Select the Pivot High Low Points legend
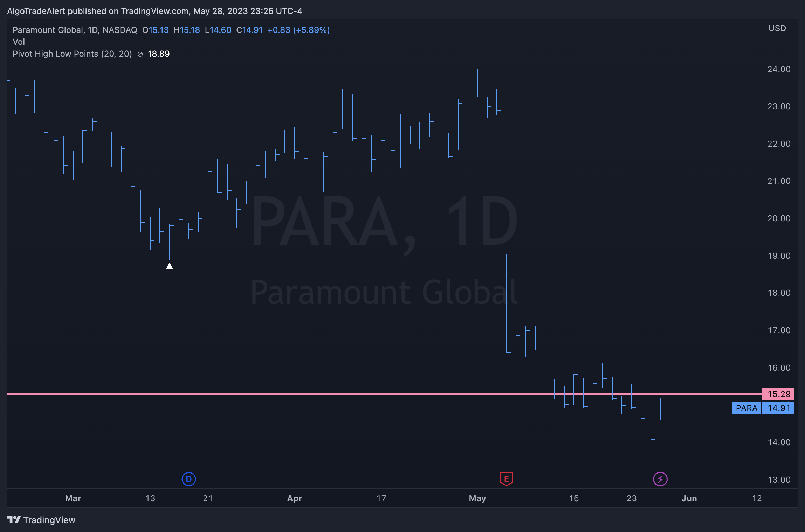 click(72, 54)
